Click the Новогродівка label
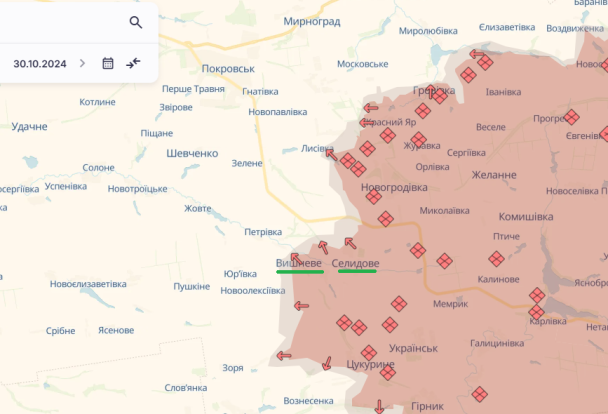This screenshot has height=414, width=608. pyautogui.click(x=394, y=188)
